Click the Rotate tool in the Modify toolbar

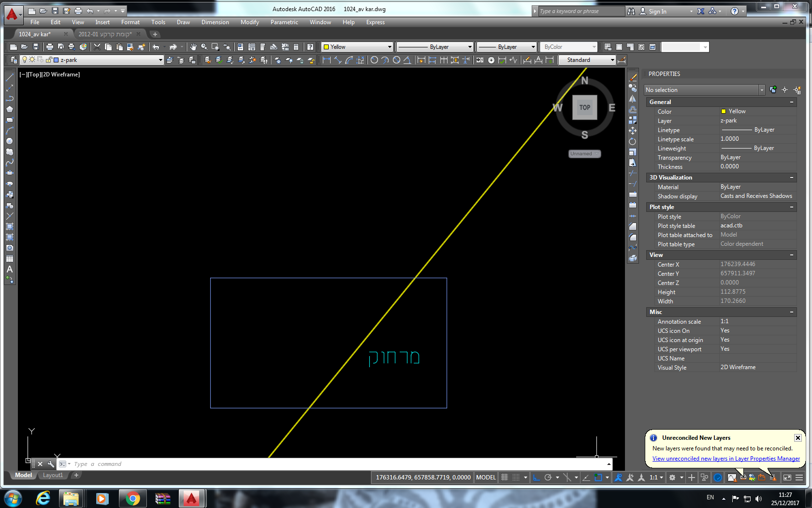(633, 141)
